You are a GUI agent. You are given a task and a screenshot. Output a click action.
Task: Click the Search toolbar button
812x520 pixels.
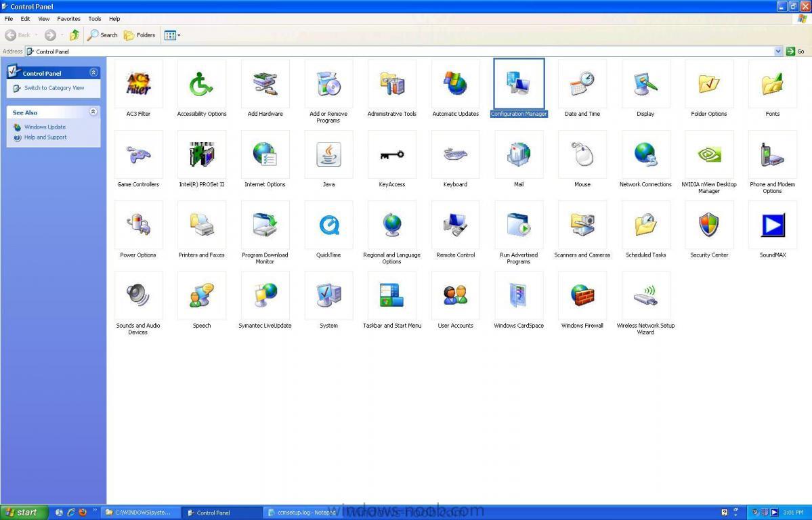102,35
